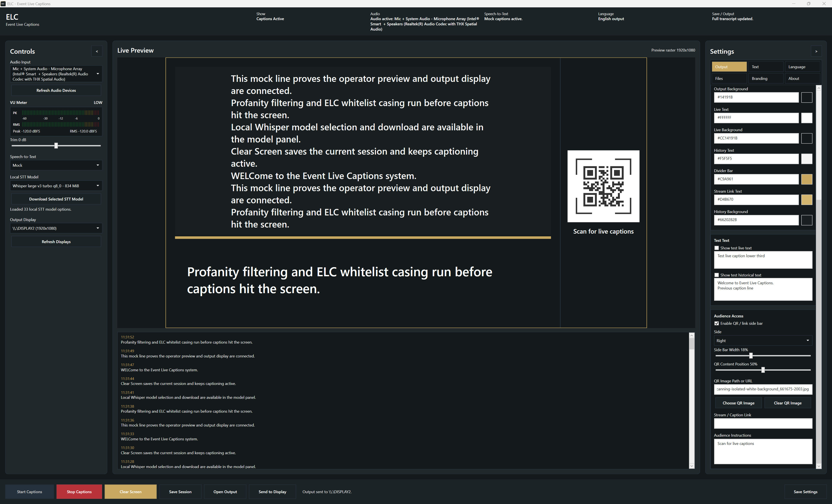Click the Stream Link Text color swatch
Viewport: 832px width, 504px height.
pos(807,200)
